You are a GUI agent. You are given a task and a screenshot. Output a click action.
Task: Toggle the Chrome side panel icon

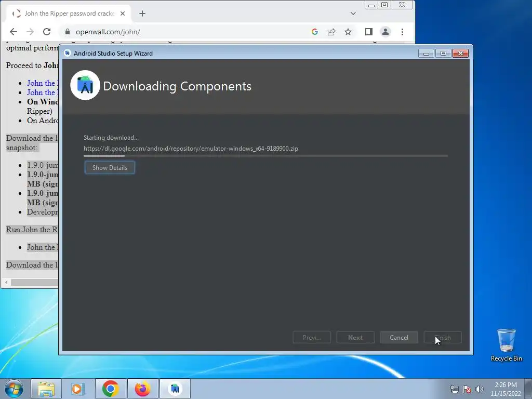[x=369, y=32]
